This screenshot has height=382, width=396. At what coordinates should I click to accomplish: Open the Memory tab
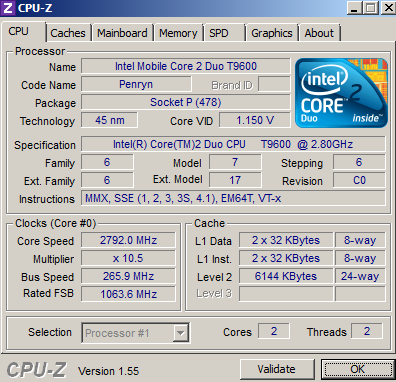(178, 33)
